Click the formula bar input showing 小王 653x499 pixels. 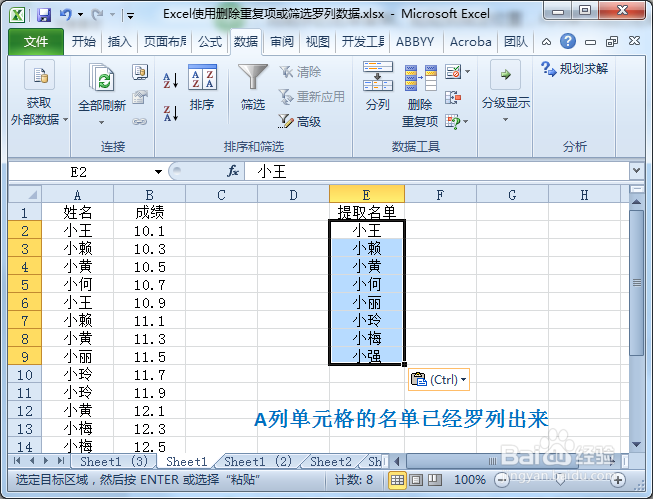pyautogui.click(x=437, y=171)
